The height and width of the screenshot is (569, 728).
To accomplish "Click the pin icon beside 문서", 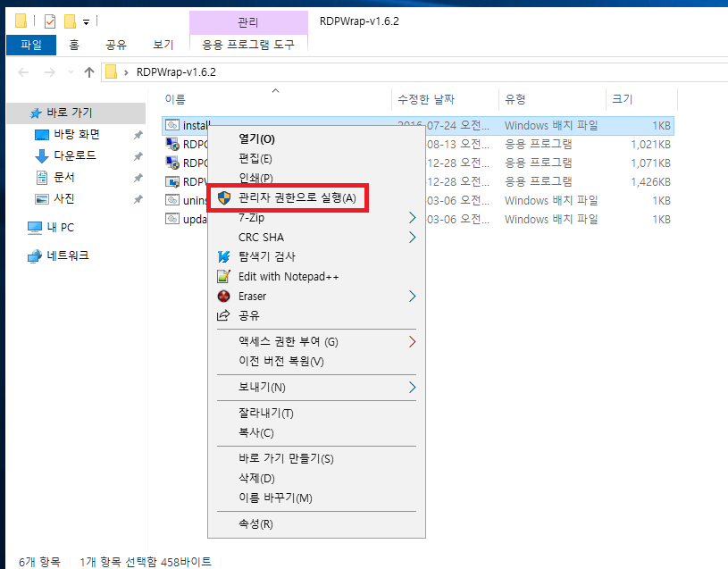I will (x=138, y=178).
